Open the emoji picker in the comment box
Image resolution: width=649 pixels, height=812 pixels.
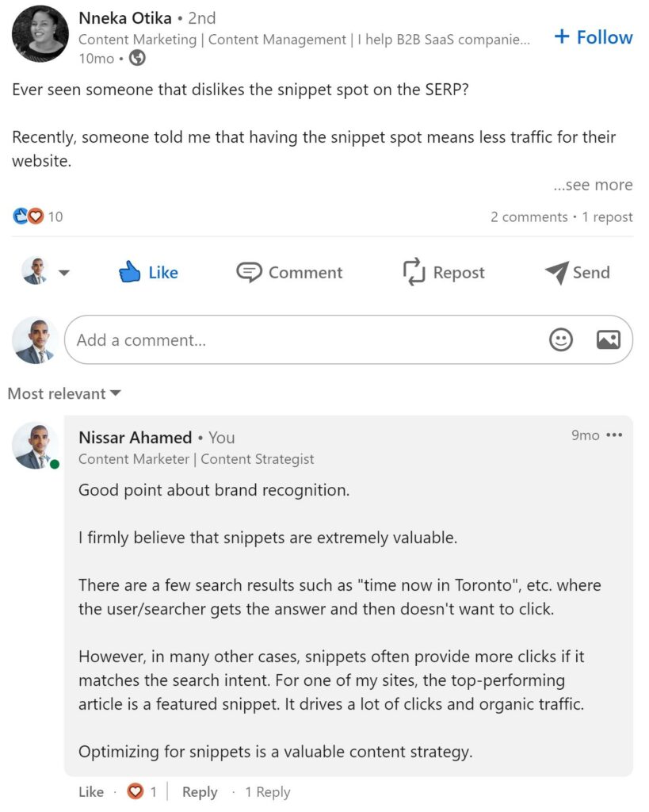(561, 339)
